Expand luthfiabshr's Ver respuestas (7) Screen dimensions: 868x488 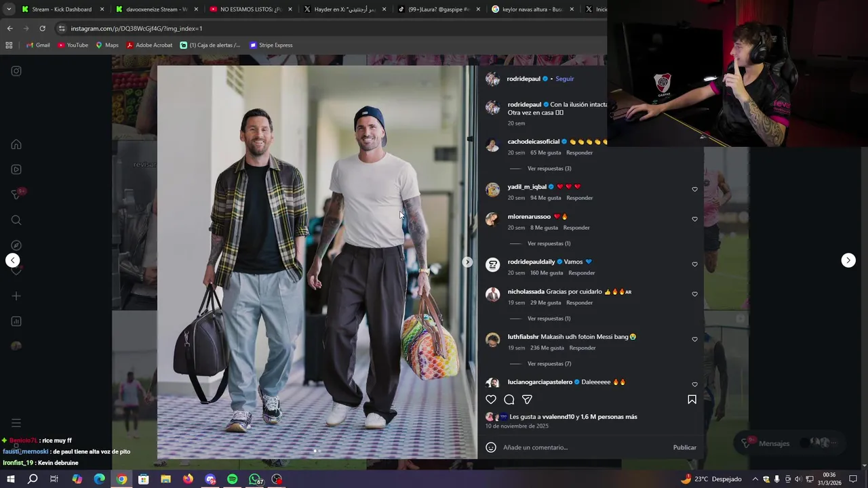[549, 364]
